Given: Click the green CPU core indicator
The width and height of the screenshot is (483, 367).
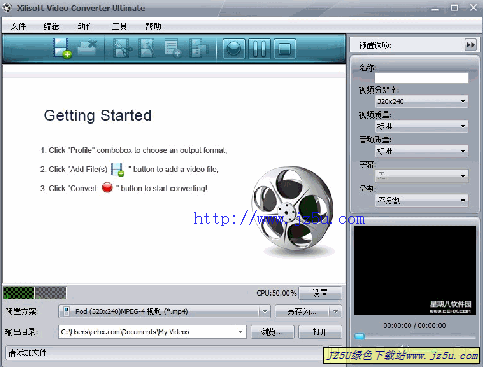Looking at the screenshot, I should [x=19, y=293].
